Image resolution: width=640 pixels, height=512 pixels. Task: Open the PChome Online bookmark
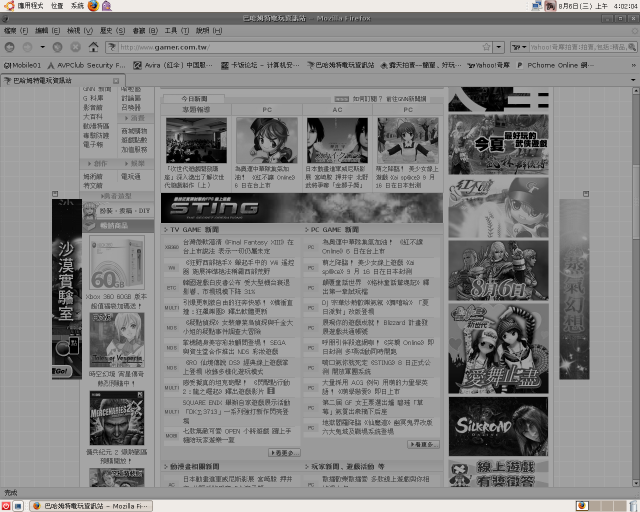(555, 65)
